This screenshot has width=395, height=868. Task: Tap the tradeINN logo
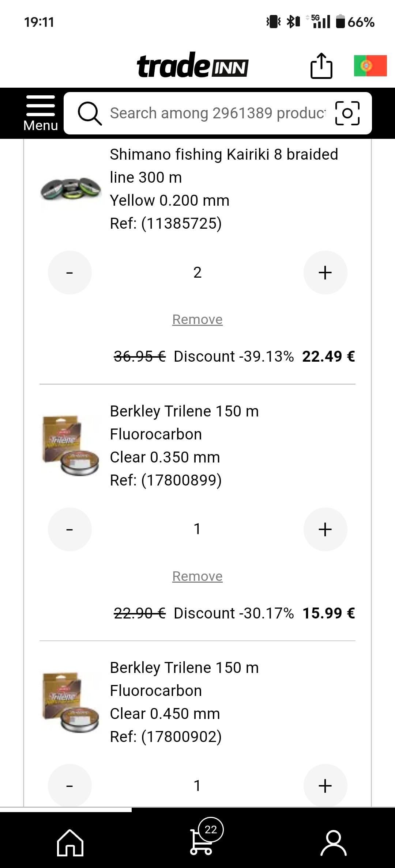click(x=193, y=66)
